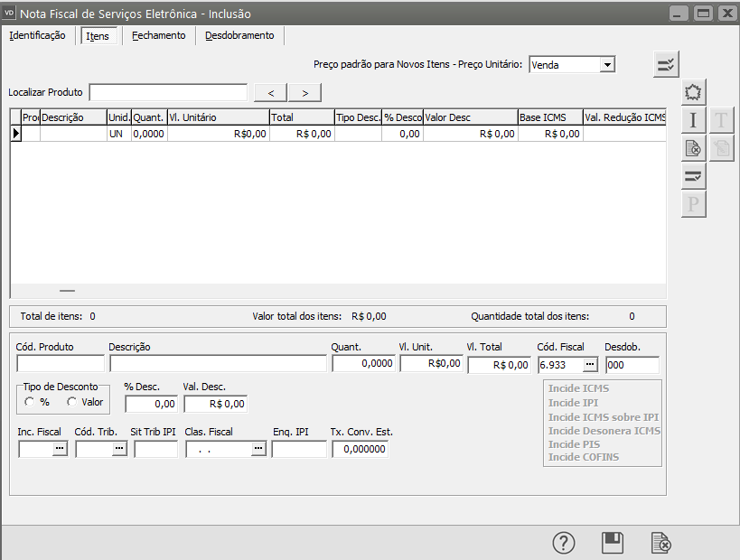Click the delete item document-X icon beside grid

693,148
